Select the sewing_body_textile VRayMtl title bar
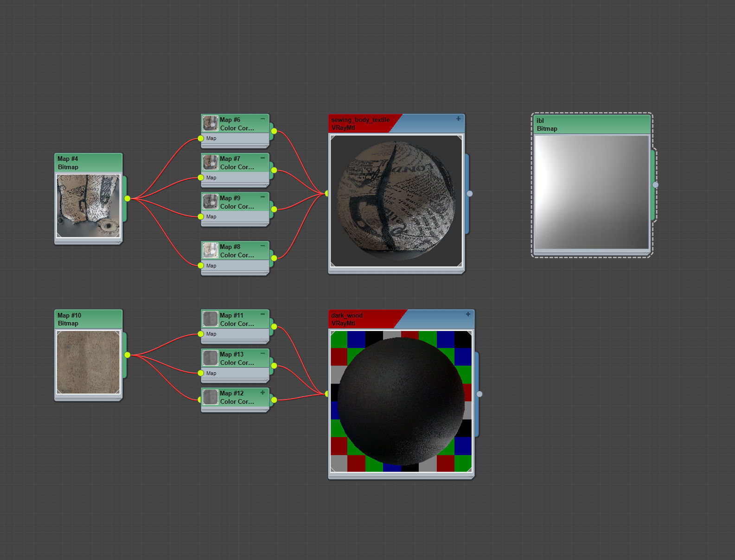Viewport: 735px width, 560px height. (396, 124)
